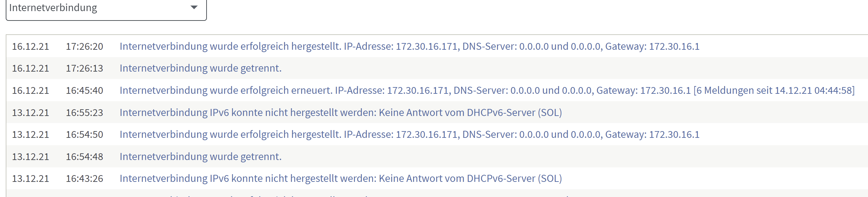Click the partially visible bottom log entry
Screen dimensions: 868x197
[437, 194]
